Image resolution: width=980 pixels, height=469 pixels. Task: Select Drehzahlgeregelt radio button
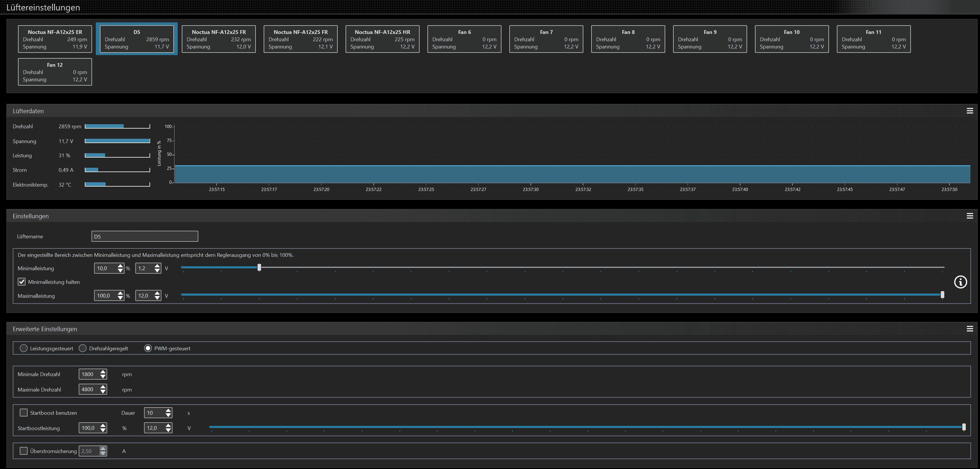pos(82,349)
